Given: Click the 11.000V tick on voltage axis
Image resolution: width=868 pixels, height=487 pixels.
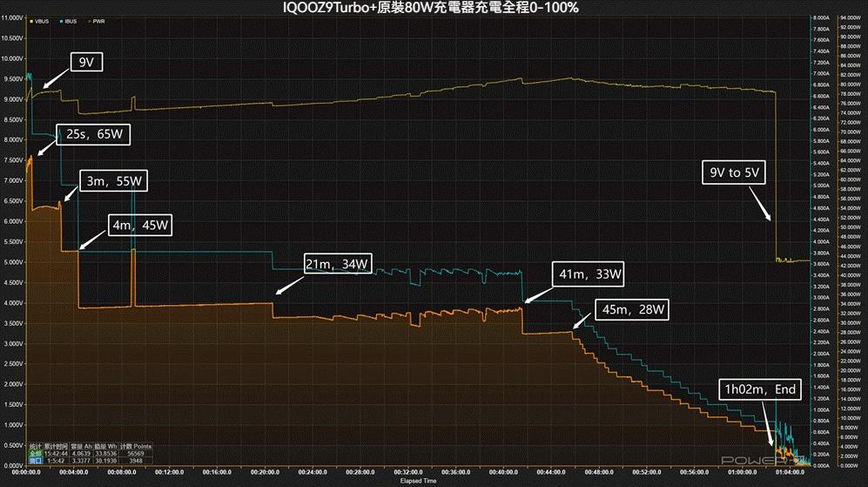Looking at the screenshot, I should click(12, 17).
